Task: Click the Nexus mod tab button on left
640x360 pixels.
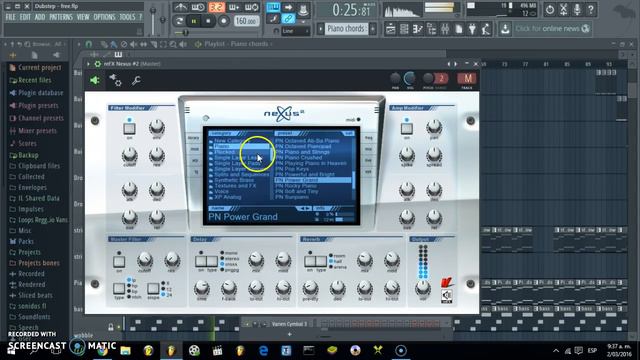Action: tap(195, 149)
